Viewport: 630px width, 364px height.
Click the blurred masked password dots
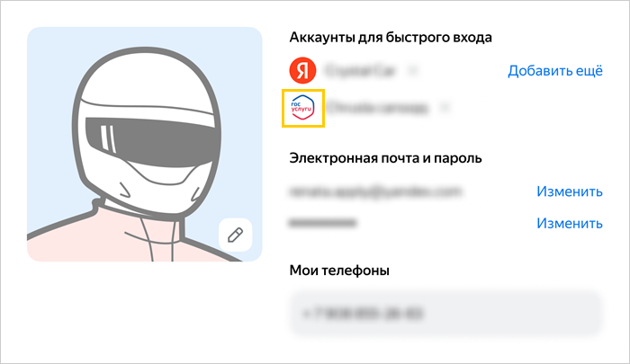point(322,223)
